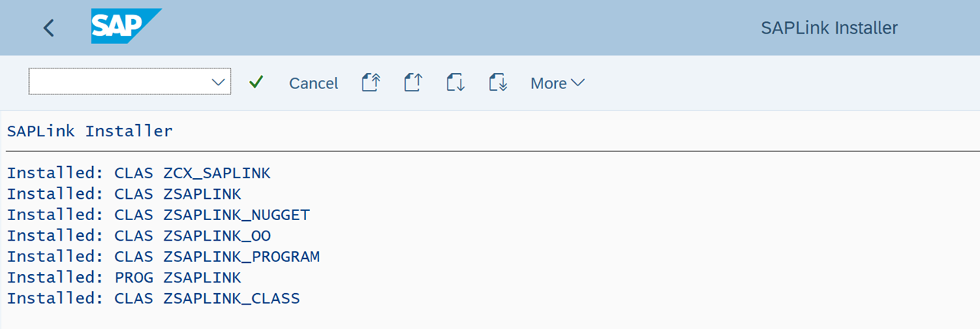Click the SAP logo
This screenshot has width=980, height=329.
tap(126, 27)
